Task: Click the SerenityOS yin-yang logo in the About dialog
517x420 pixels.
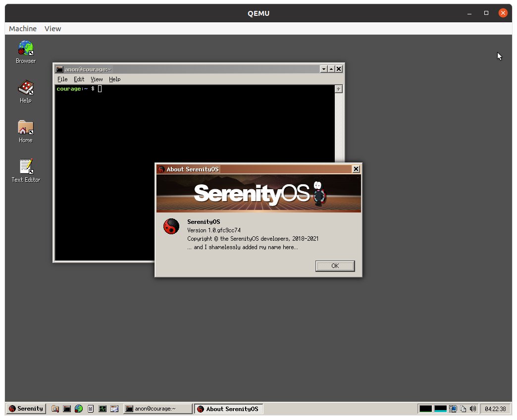Action: 171,226
